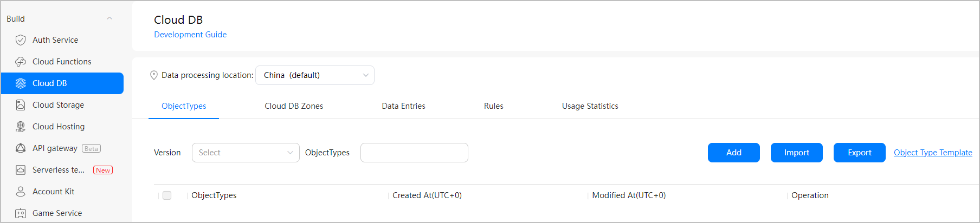980x223 pixels.
Task: Click the Add button
Action: 734,153
